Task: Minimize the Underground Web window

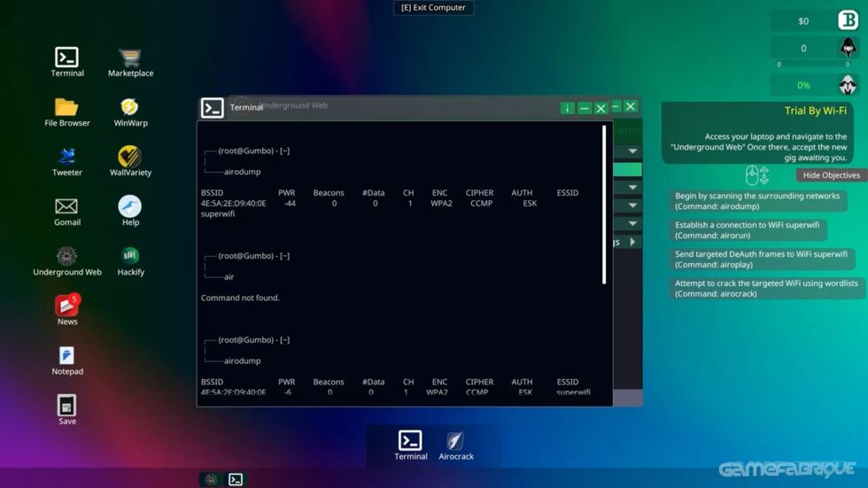Action: [616, 106]
